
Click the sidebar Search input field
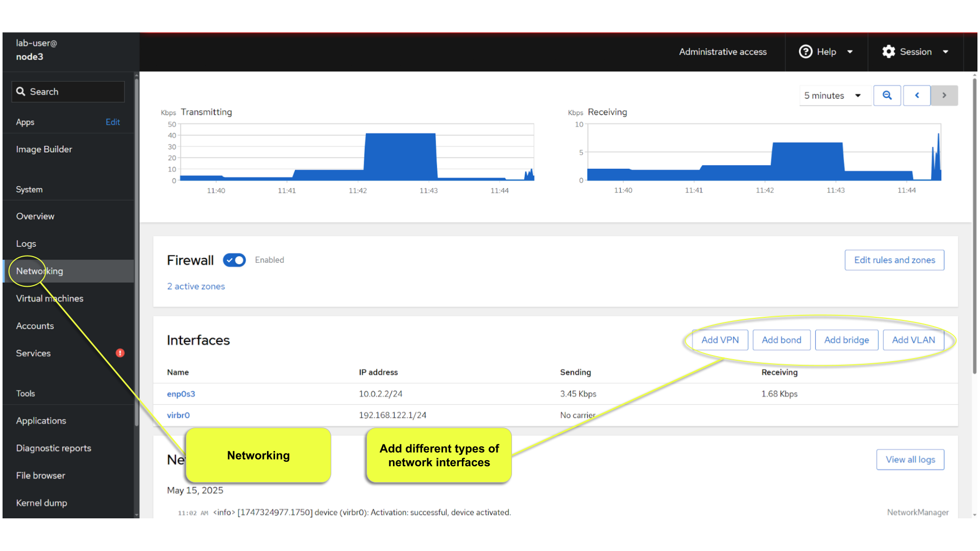click(x=74, y=92)
